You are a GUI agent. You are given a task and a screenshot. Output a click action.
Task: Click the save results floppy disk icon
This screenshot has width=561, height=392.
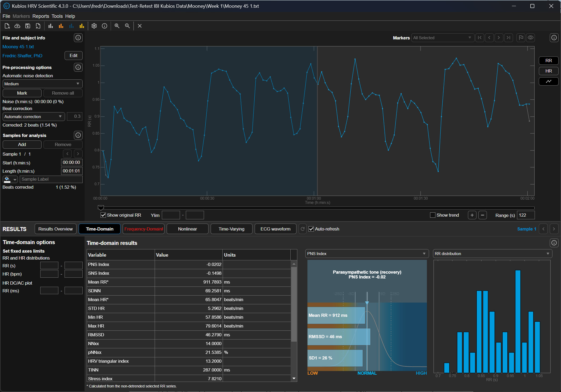click(x=27, y=26)
